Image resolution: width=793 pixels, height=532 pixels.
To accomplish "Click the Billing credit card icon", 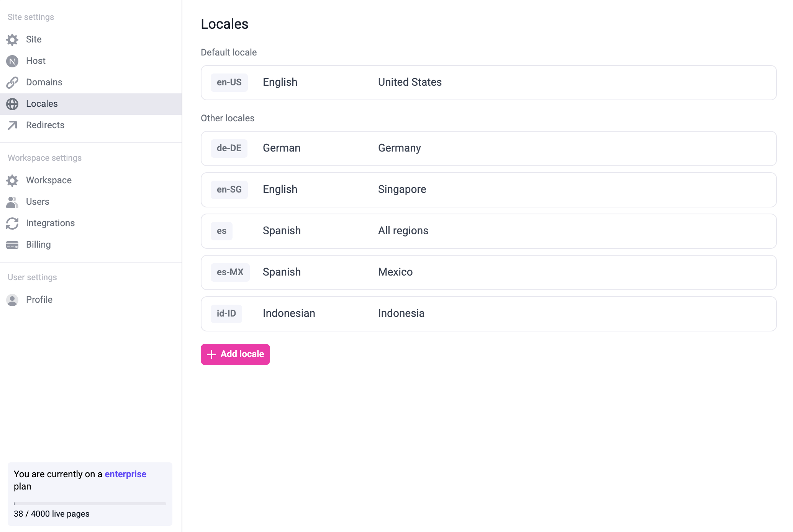I will pos(12,245).
